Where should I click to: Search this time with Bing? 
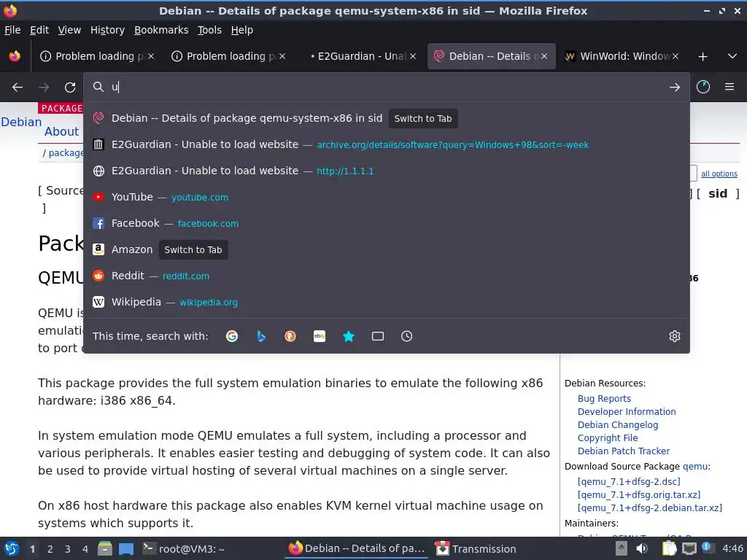(x=261, y=336)
